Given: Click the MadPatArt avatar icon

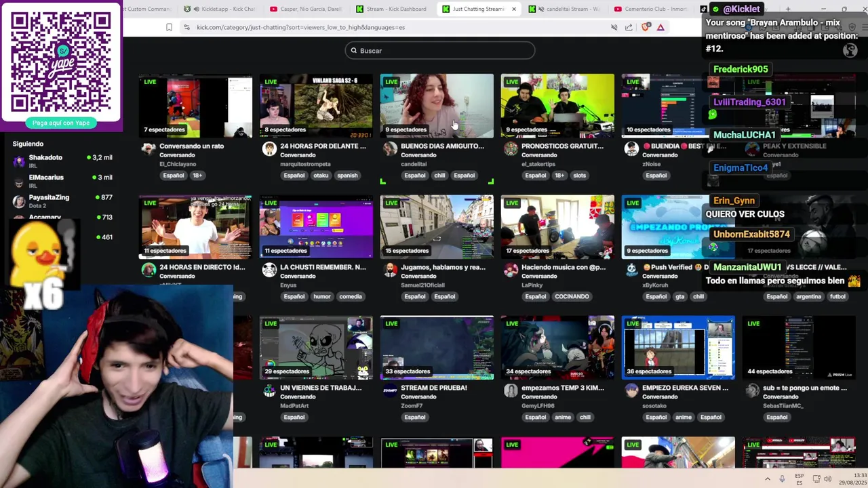Looking at the screenshot, I should 269,391.
